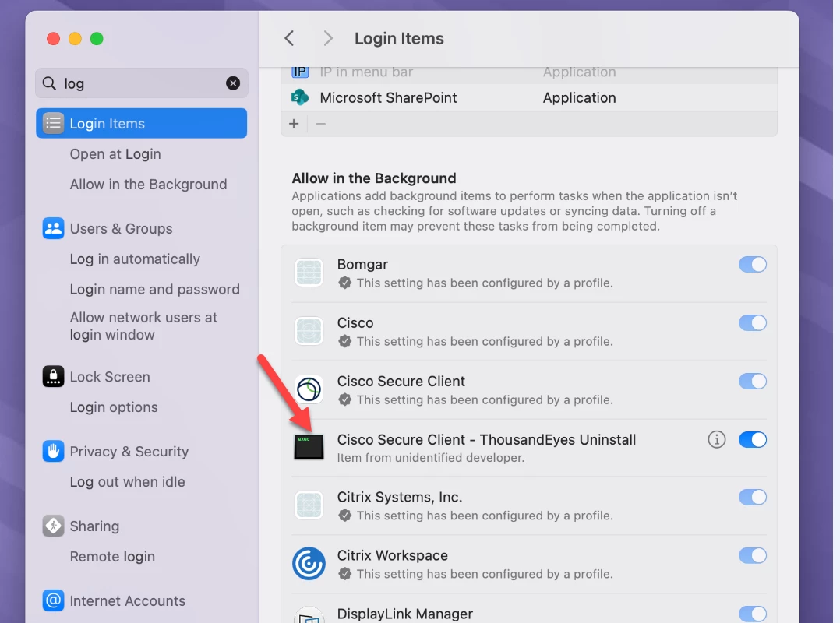
Task: Toggle DisplayLink Manager background switch
Action: pos(752,614)
